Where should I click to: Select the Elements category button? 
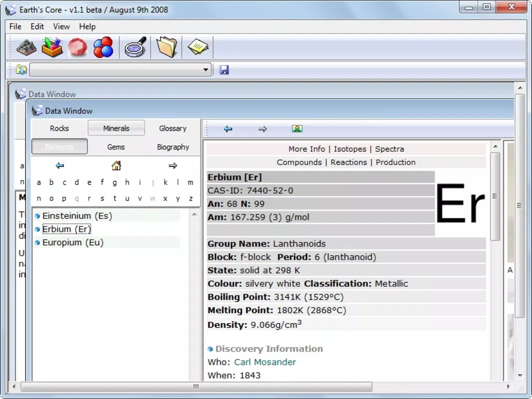59,147
